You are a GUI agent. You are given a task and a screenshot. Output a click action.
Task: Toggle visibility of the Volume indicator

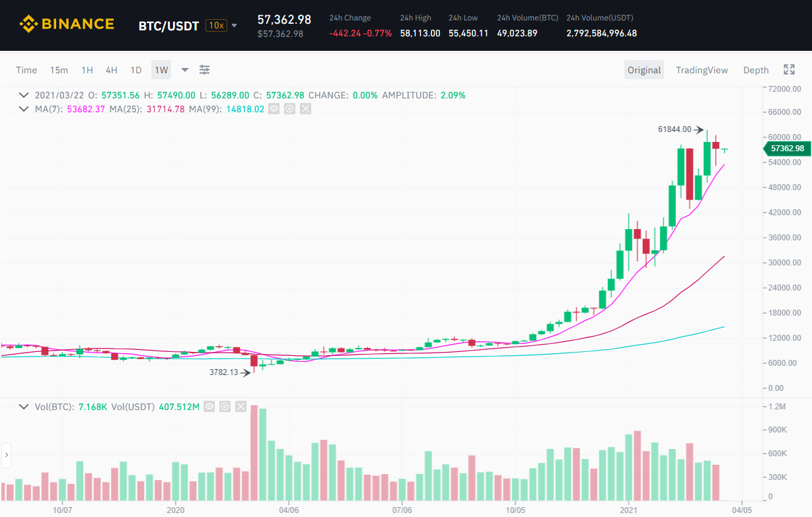[209, 407]
